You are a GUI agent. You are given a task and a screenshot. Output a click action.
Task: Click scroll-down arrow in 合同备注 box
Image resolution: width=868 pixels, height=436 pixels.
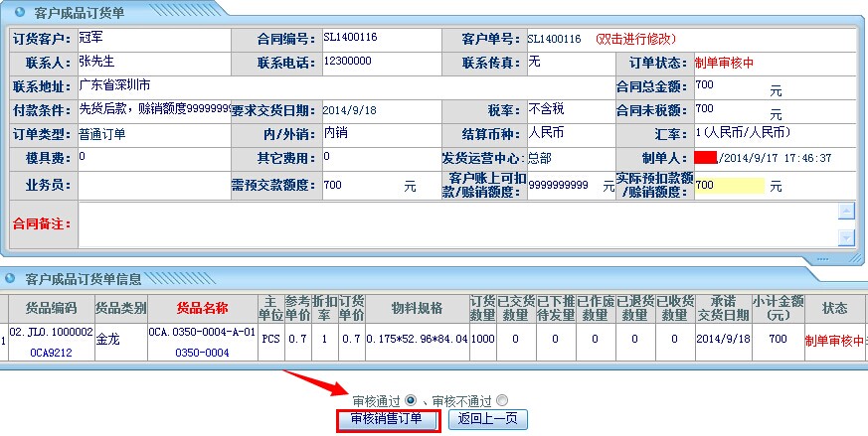coord(846,236)
